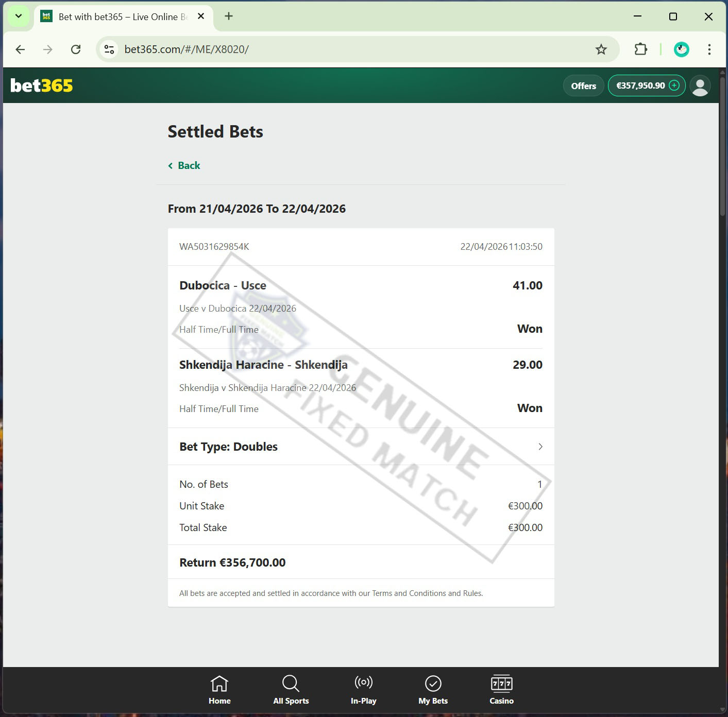Reload the page
The width and height of the screenshot is (728, 717).
[76, 49]
